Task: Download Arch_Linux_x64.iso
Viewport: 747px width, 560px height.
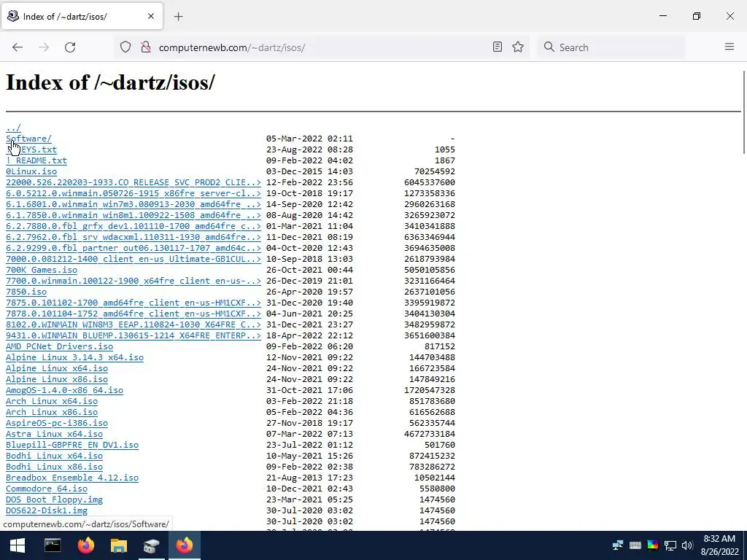Action: (52, 402)
